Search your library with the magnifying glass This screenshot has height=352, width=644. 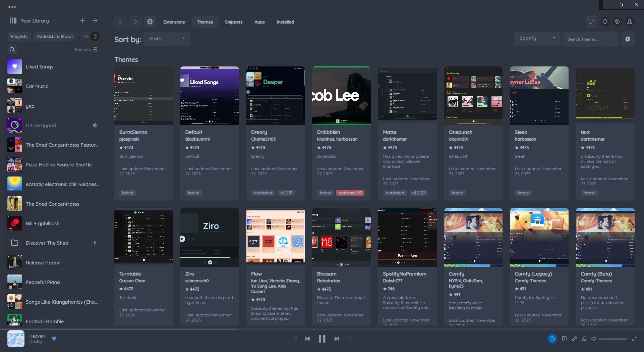(x=12, y=49)
